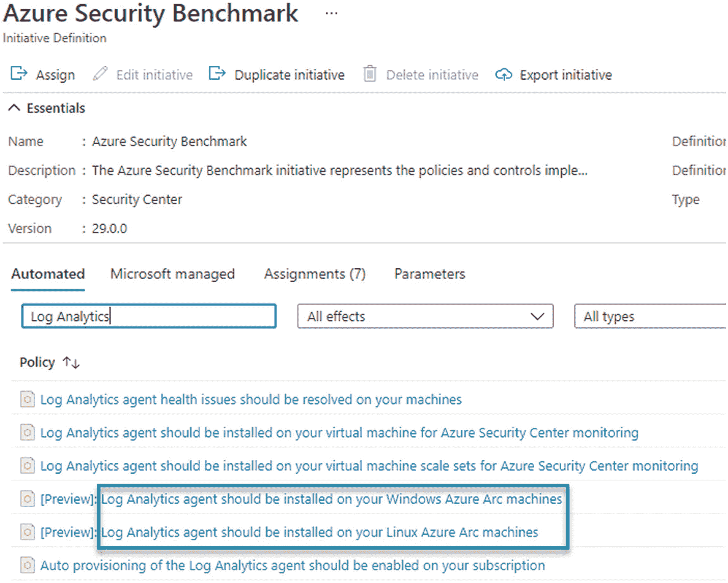Viewport: 728px width, 583px height.
Task: Open the All types dropdown
Action: (650, 316)
